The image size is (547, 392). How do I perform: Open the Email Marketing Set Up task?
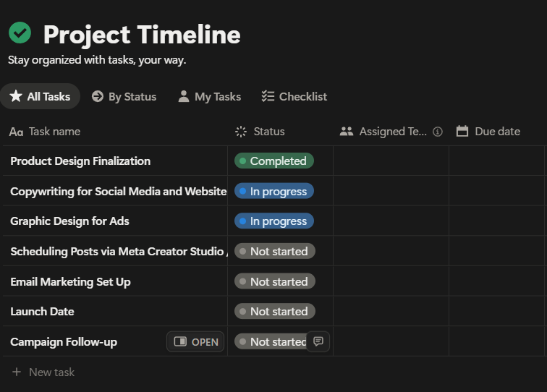70,281
